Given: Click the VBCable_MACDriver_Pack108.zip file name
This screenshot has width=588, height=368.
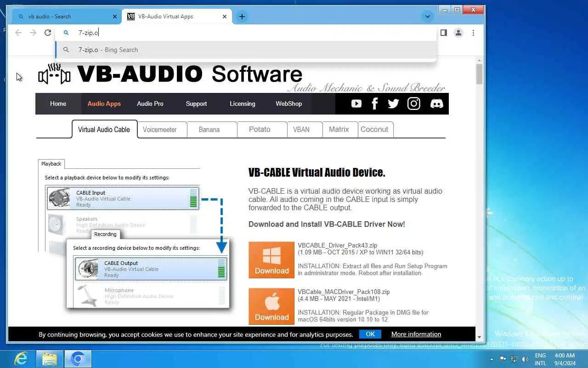Looking at the screenshot, I should (x=344, y=292).
